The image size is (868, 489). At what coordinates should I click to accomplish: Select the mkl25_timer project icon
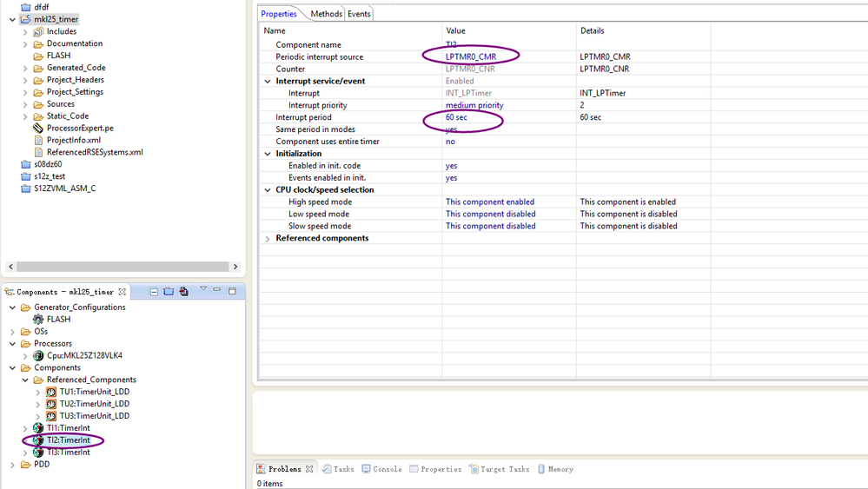pyautogui.click(x=25, y=19)
